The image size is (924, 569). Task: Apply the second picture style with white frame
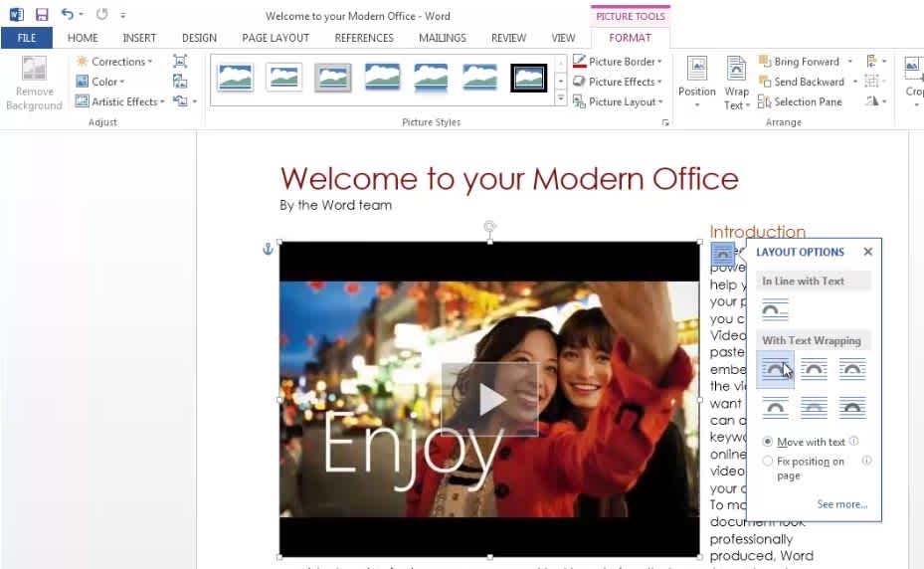click(x=284, y=78)
